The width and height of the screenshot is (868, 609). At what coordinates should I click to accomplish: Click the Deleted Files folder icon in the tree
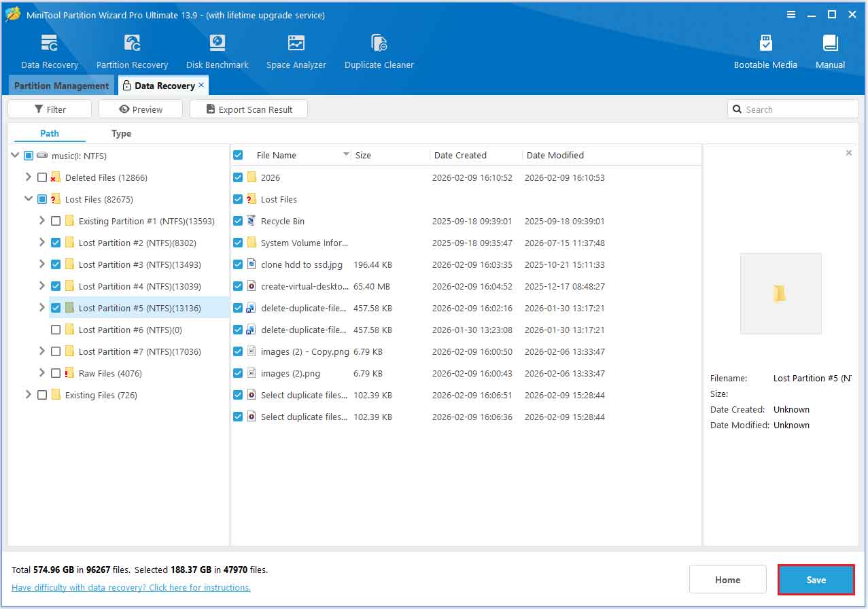[56, 177]
